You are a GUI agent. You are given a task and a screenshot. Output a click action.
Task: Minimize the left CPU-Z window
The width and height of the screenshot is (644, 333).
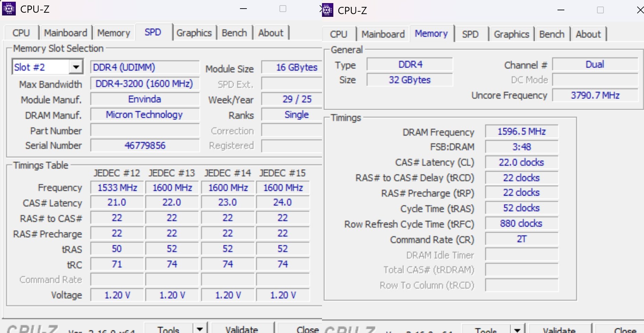(x=243, y=9)
